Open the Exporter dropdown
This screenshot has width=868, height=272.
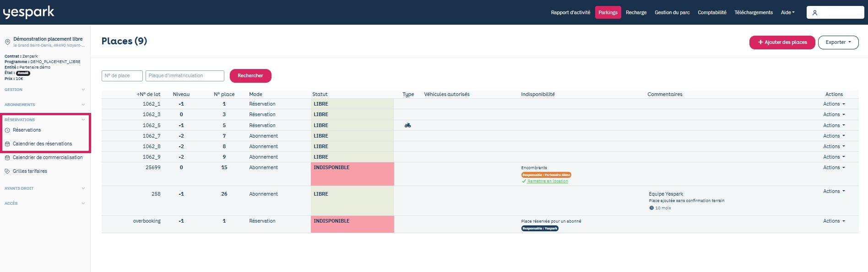[x=838, y=42]
